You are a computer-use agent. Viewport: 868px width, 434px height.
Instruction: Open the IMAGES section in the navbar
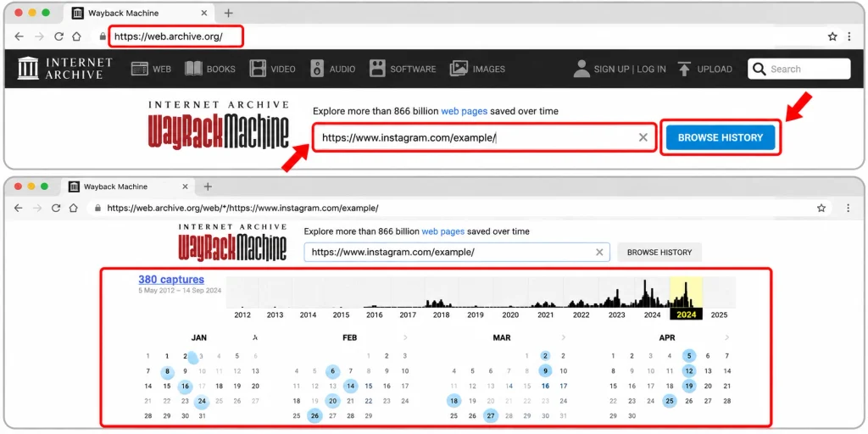(477, 70)
